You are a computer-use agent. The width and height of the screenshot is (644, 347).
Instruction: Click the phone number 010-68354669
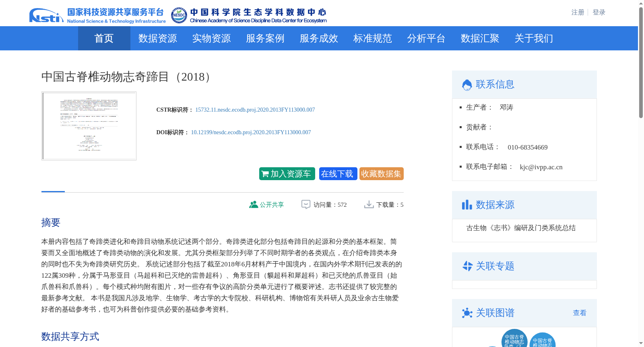point(528,148)
